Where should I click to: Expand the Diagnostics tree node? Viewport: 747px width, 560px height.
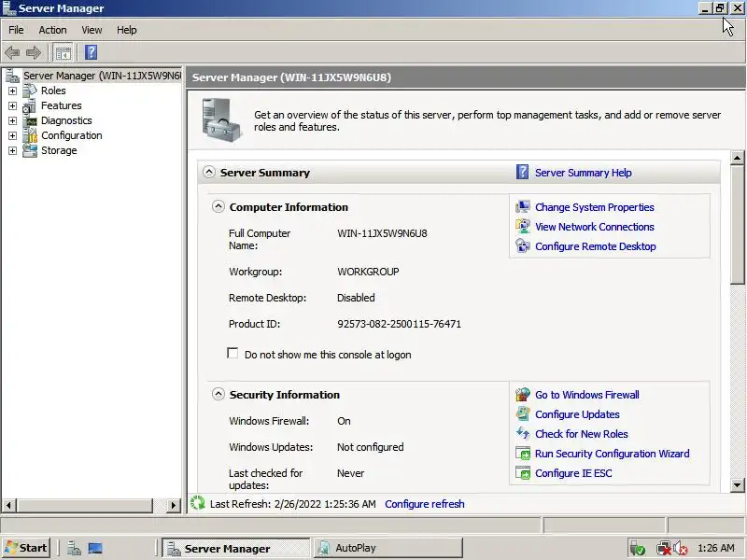coord(12,120)
